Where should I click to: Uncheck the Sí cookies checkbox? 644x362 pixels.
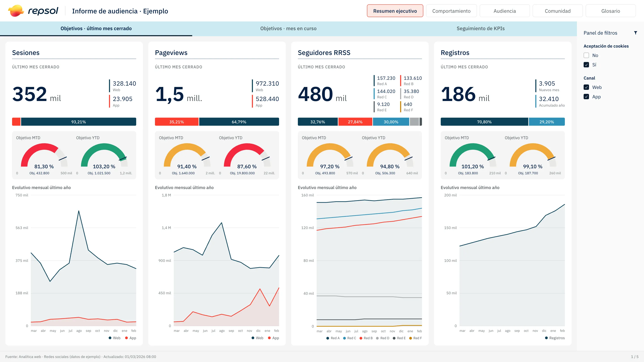click(x=586, y=65)
